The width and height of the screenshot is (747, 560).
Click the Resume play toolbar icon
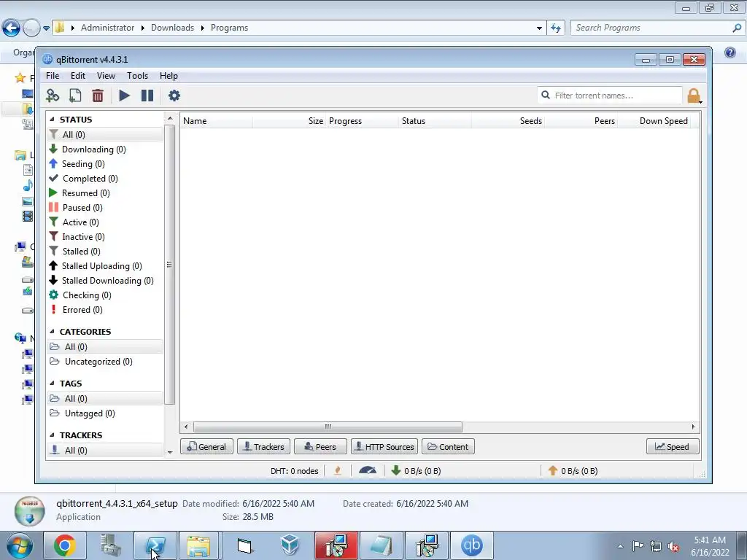pos(124,96)
